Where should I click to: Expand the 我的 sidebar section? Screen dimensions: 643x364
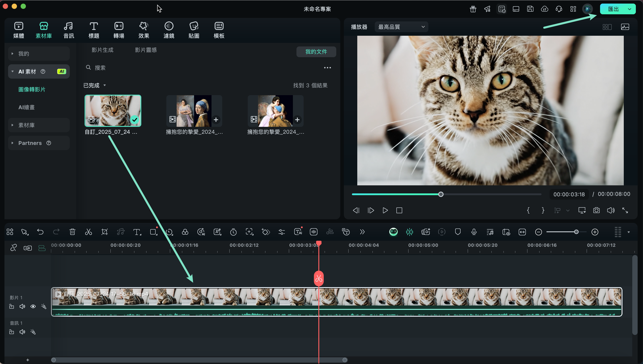39,54
